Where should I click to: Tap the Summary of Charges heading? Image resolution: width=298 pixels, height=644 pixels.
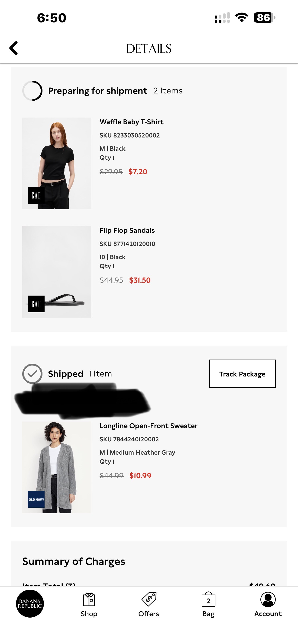pyautogui.click(x=74, y=561)
